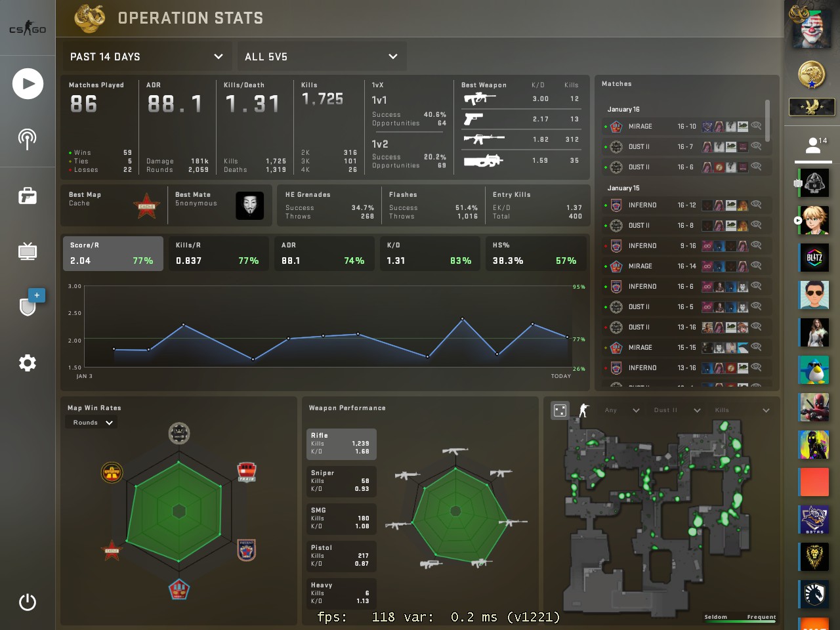840x630 pixels.
Task: Select the ADR graph tab
Action: (x=324, y=253)
